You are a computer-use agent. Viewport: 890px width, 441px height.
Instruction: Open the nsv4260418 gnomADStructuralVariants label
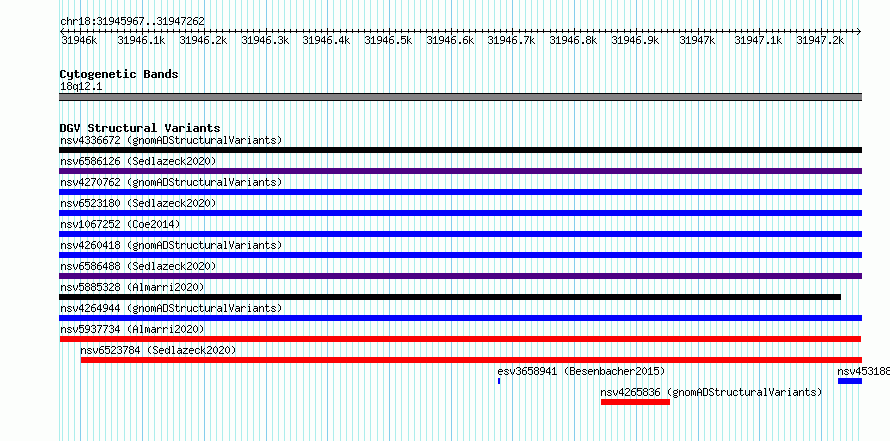coord(171,245)
